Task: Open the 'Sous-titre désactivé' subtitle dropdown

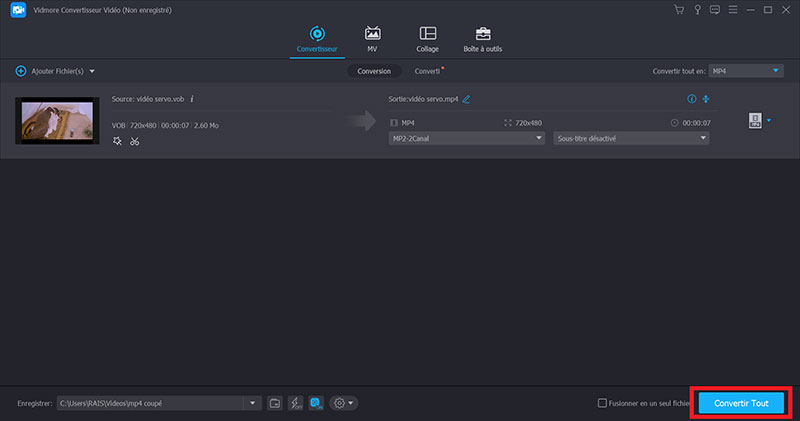Action: point(631,138)
